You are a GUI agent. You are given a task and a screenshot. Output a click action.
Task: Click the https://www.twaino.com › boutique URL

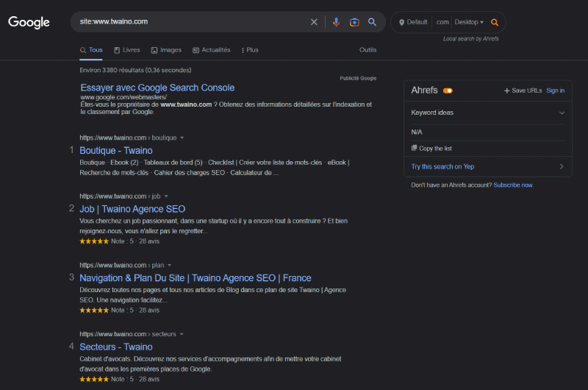tap(128, 138)
